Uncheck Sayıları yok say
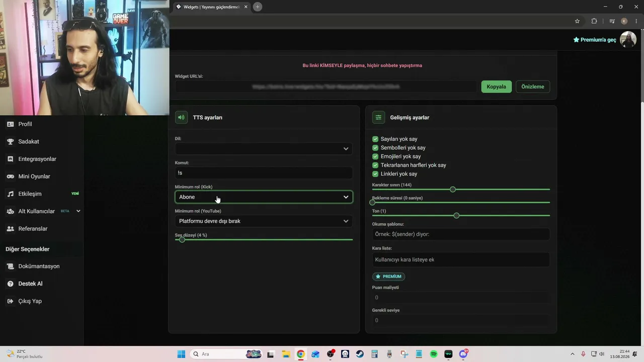The image size is (644, 362). coord(375,139)
